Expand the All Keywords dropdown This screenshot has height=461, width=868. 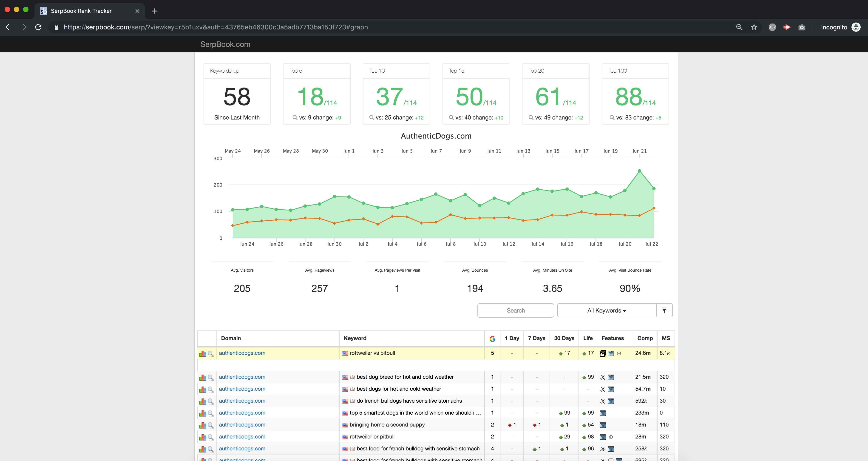[x=607, y=310]
